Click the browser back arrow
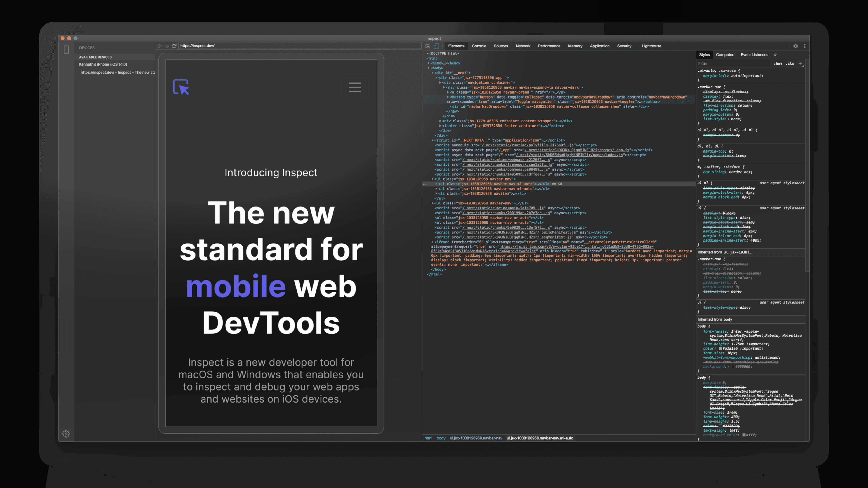Viewport: 868px width, 488px height. click(159, 46)
